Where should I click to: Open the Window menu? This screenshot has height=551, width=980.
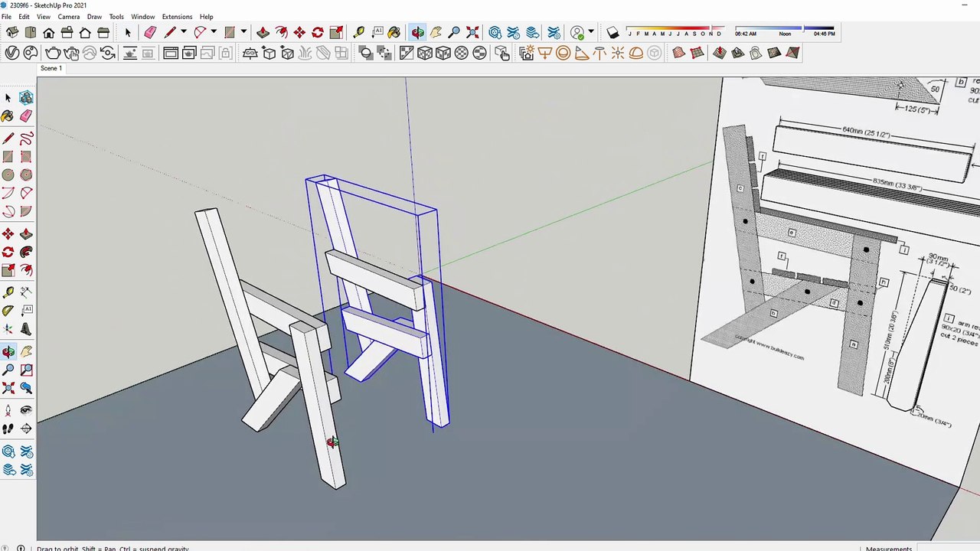point(142,16)
